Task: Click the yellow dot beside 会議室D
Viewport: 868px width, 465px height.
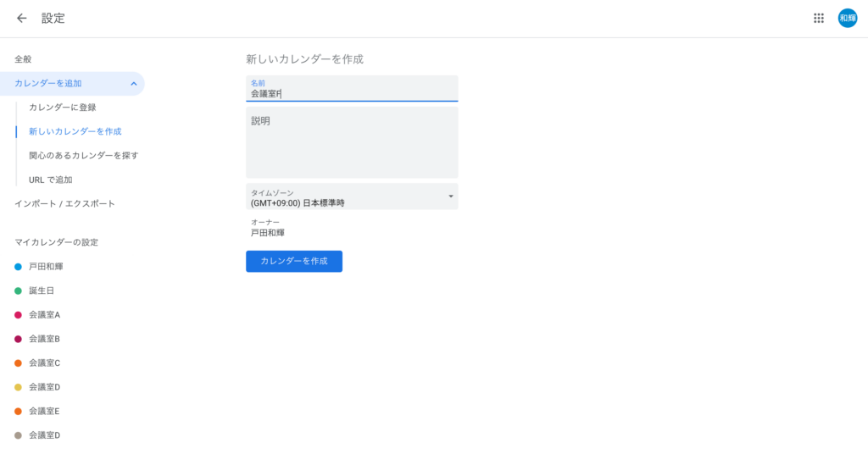Action: pos(19,387)
